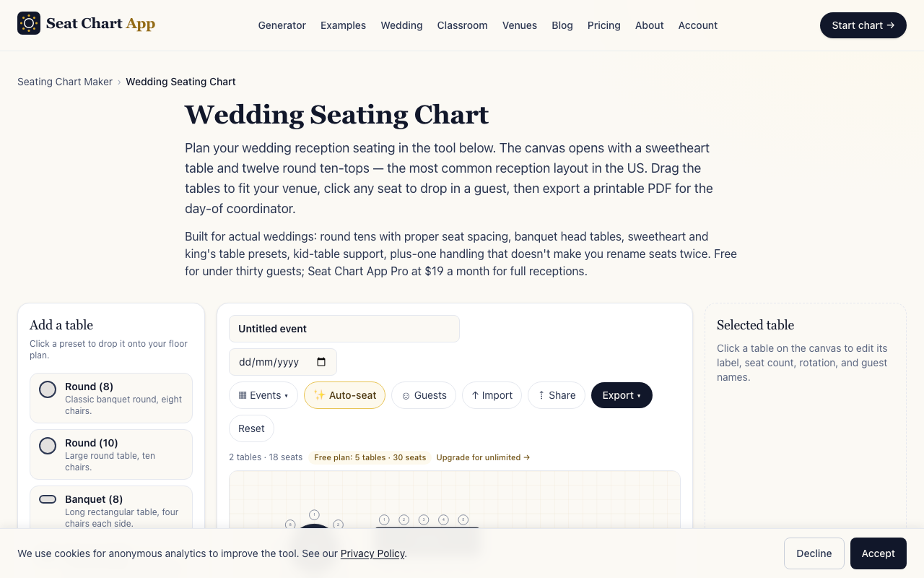The image size is (924, 578).
Task: Select seat 3 on the banquet table
Action: tap(424, 519)
